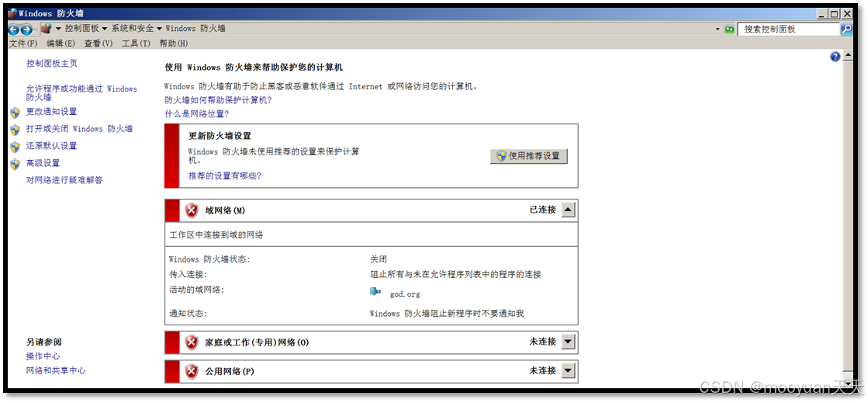Collapse the 域网络(M) section arrow
This screenshot has width=868, height=403.
pos(569,210)
